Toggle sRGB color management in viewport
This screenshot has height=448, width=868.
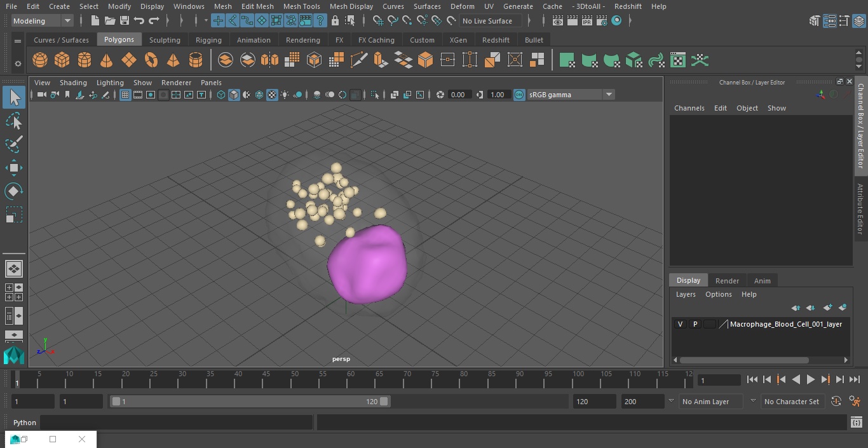point(519,95)
